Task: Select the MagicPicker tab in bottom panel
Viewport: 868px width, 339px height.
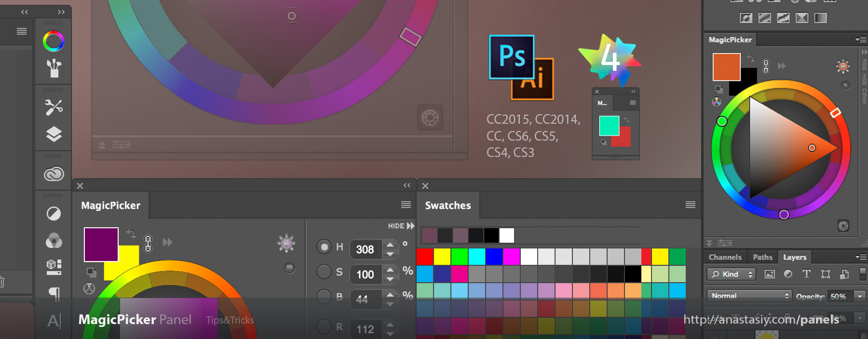Action: 110,206
